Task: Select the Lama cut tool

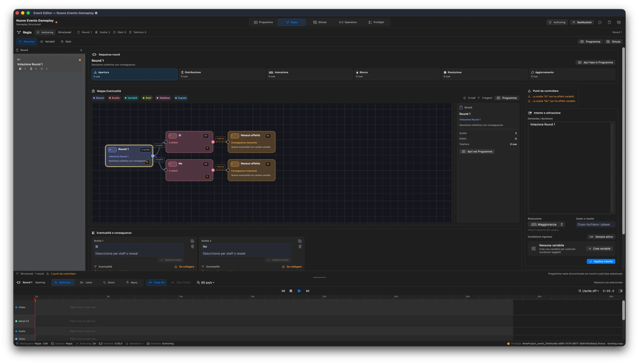Action: (86, 283)
